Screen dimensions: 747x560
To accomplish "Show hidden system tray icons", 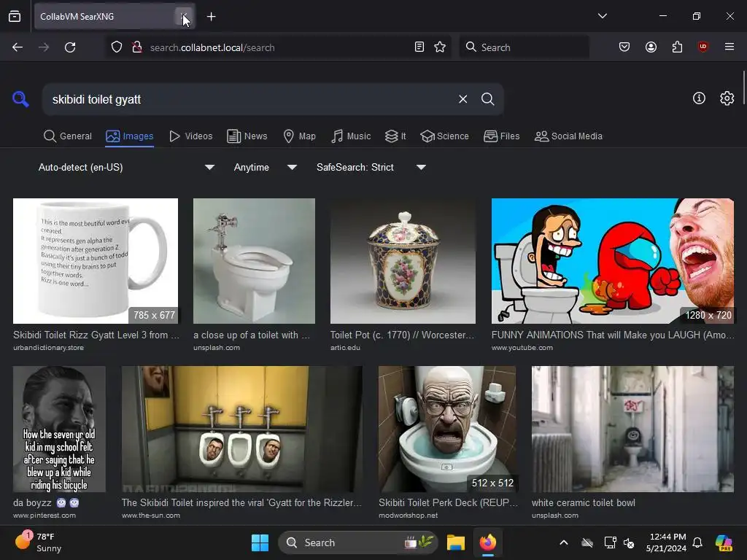I will click(564, 542).
